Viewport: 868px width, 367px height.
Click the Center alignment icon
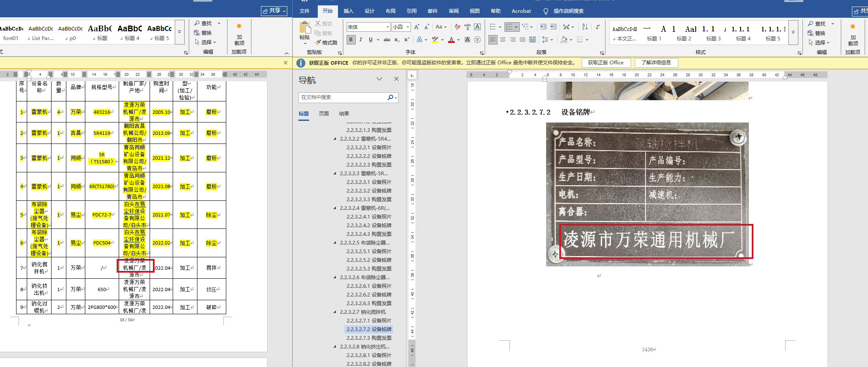503,40
